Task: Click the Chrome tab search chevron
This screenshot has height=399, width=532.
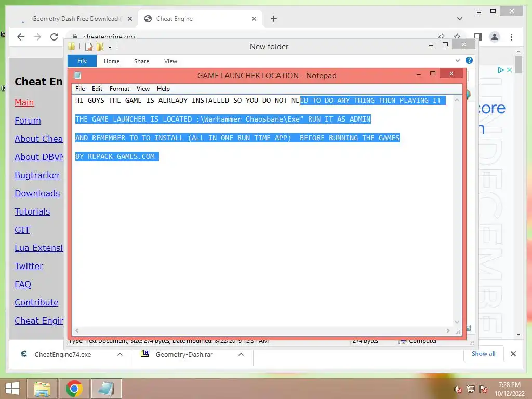Action: point(459,19)
